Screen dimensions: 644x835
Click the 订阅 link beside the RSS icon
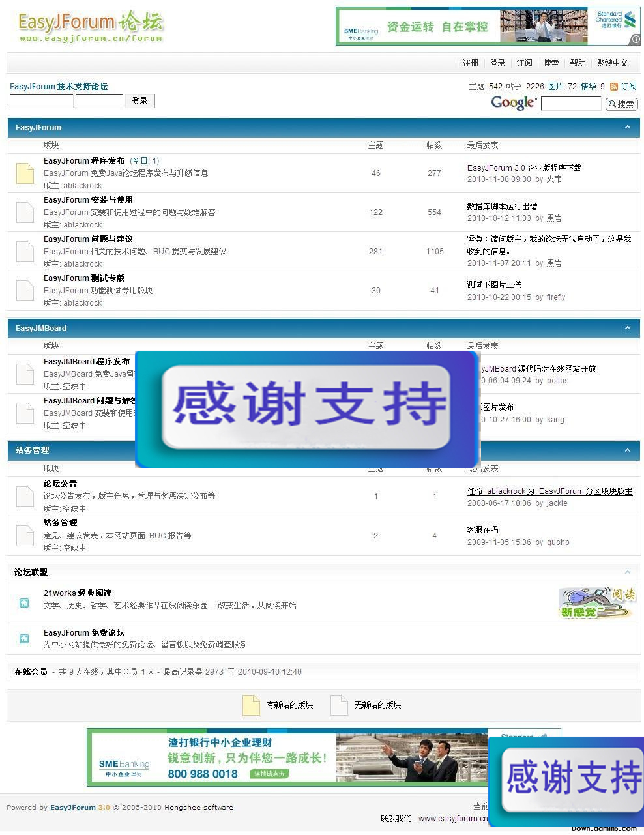click(628, 87)
